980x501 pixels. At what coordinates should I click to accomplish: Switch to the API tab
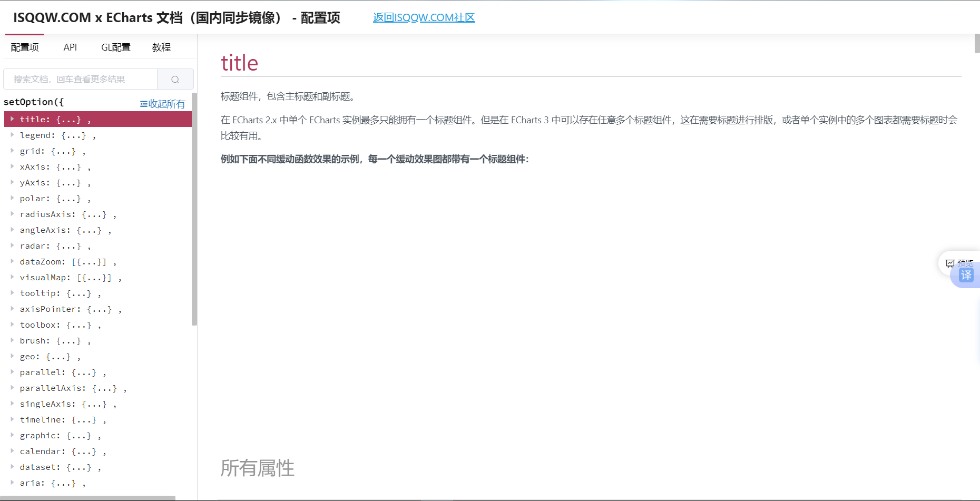pyautogui.click(x=70, y=47)
